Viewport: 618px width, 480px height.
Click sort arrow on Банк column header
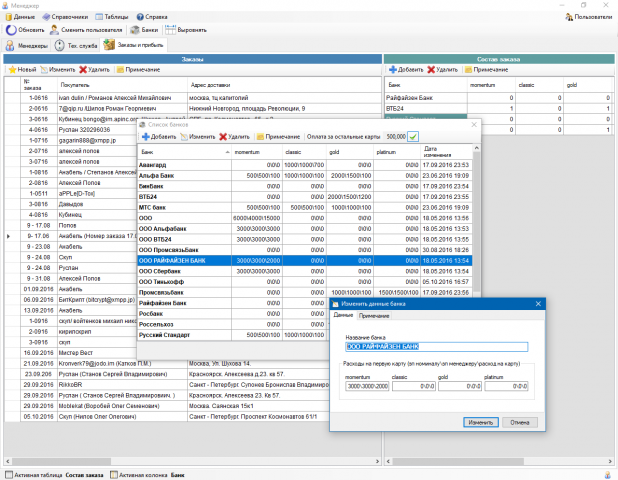227,152
